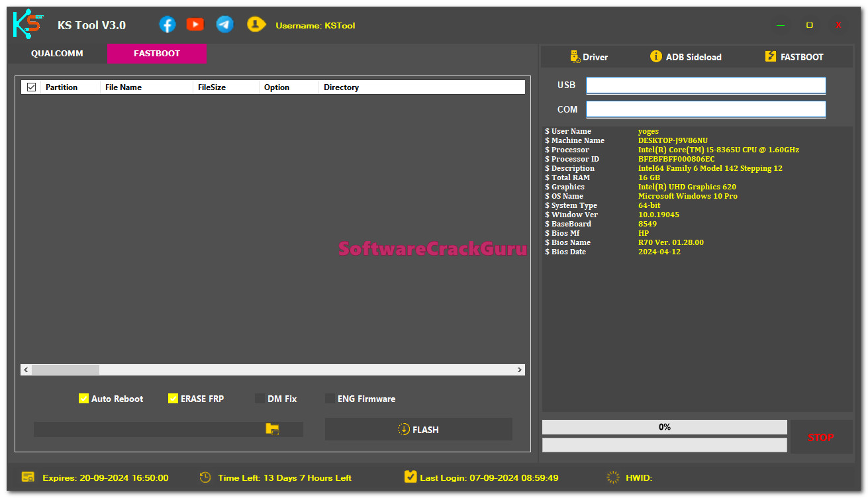
Task: Click the KS Tool logo icon
Action: [x=28, y=25]
